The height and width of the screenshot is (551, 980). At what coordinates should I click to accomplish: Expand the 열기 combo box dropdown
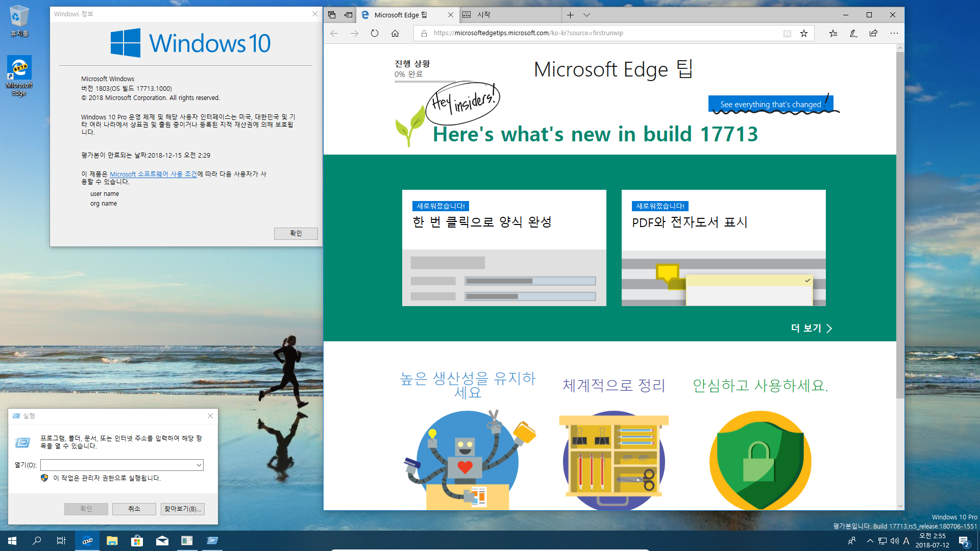199,465
